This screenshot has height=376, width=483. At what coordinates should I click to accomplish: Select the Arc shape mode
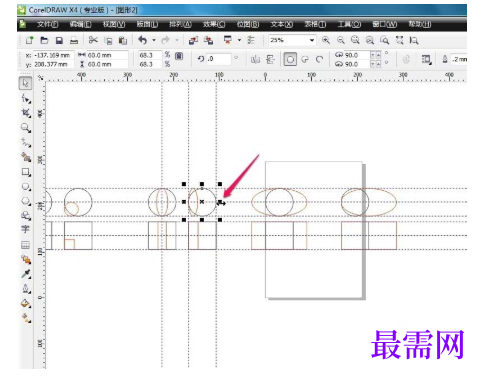coord(320,60)
